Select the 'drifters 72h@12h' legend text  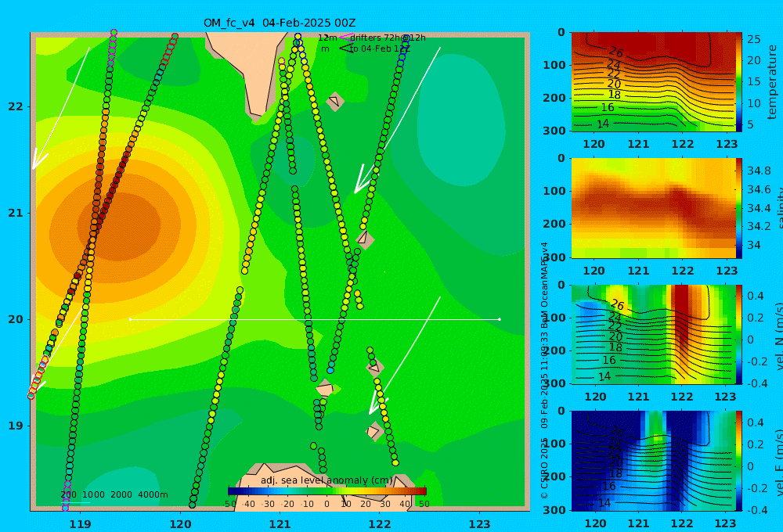coord(388,38)
